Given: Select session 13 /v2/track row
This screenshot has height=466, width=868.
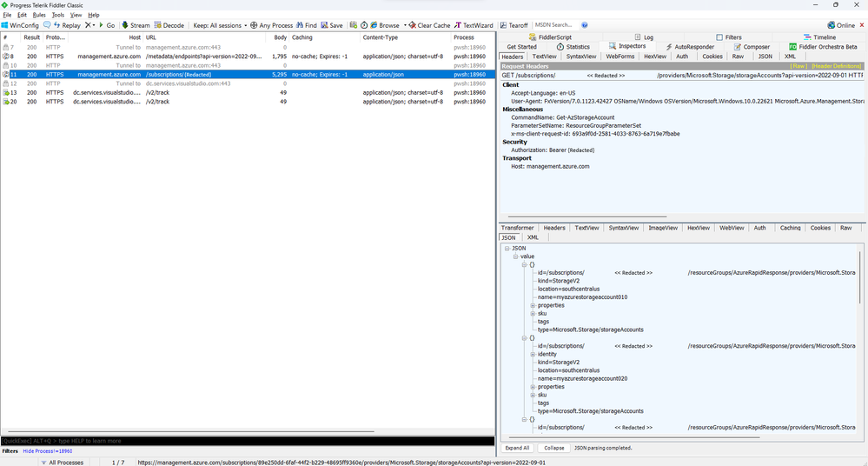Looking at the screenshot, I should point(248,92).
